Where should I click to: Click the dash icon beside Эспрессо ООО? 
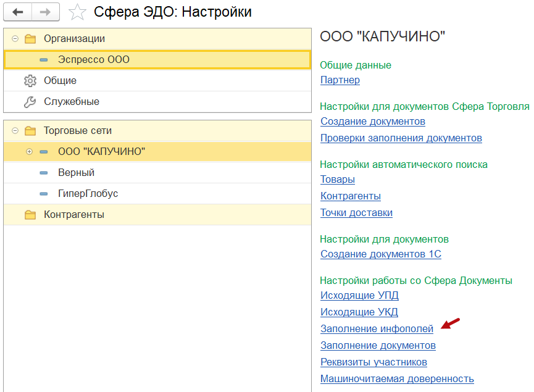tap(44, 60)
